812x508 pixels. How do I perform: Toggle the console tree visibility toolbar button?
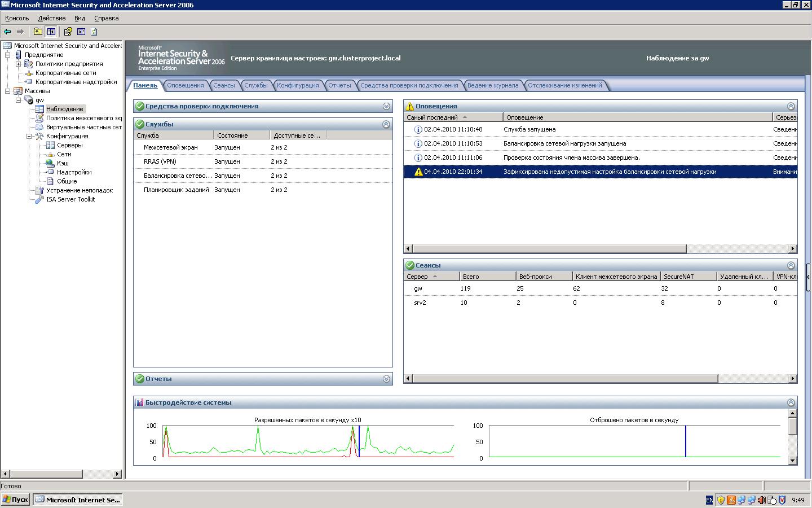[51, 32]
